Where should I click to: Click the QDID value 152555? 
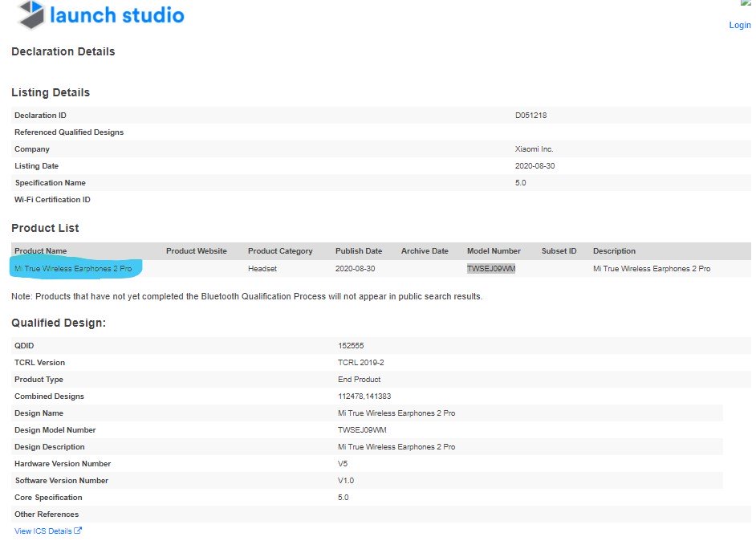click(x=351, y=346)
